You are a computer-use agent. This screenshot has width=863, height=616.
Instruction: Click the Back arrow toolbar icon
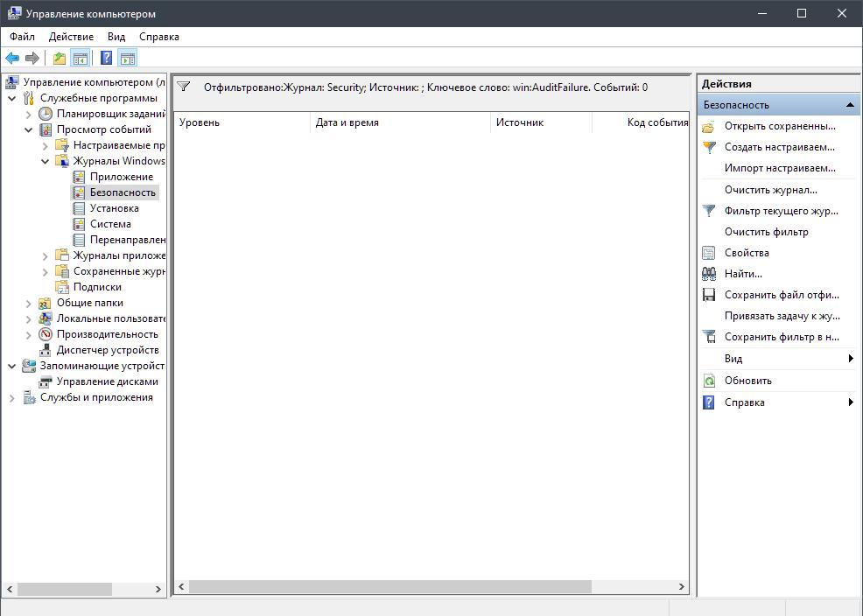(x=12, y=58)
